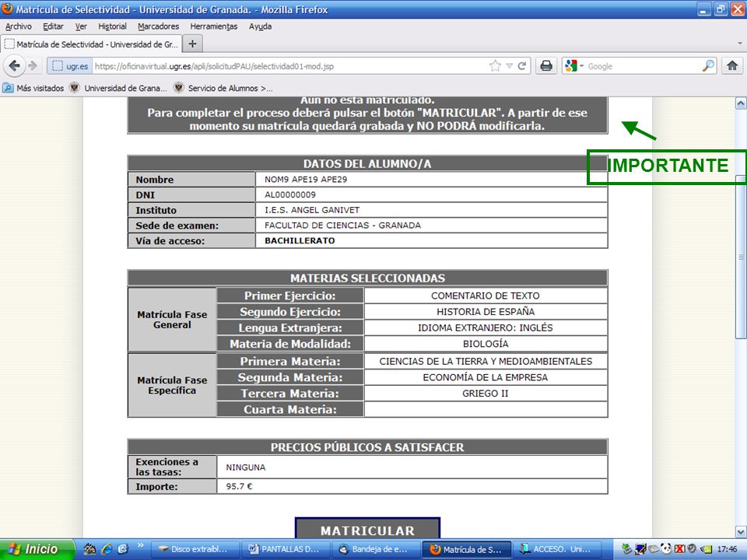Click the print icon in toolbar
Screen dimensions: 747x560
[x=546, y=66]
